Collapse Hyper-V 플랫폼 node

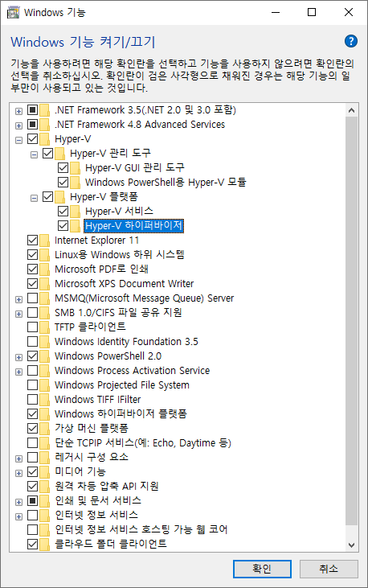34,198
